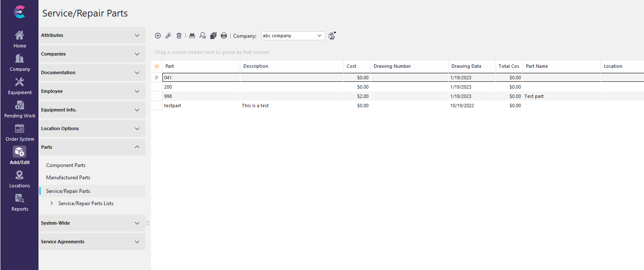Click the Cost column header
644x270 pixels.
click(x=351, y=66)
